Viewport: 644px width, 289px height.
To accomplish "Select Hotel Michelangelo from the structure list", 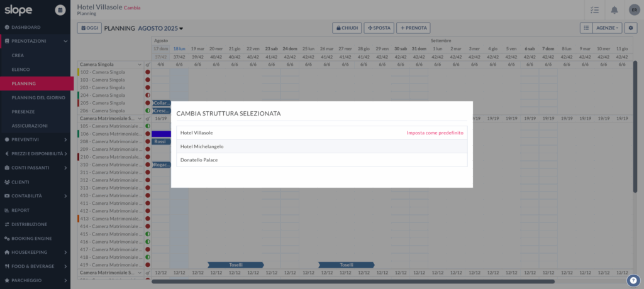I will (x=202, y=146).
